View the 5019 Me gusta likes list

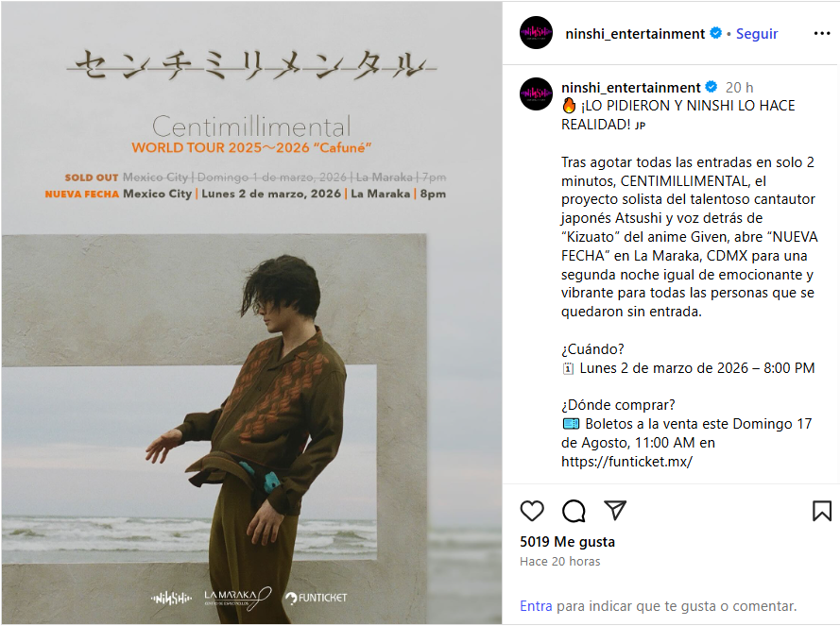pyautogui.click(x=567, y=542)
